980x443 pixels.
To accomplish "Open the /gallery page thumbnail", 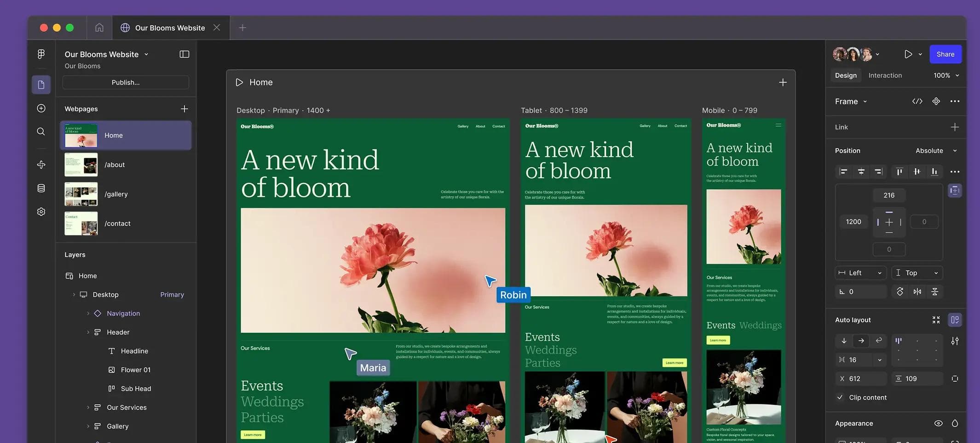I will coord(81,194).
